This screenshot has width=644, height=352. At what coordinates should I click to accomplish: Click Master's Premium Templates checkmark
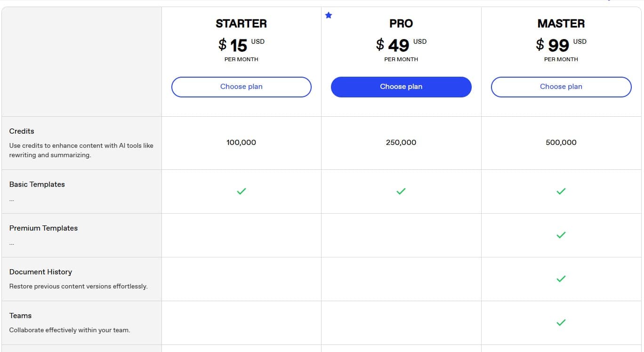561,235
